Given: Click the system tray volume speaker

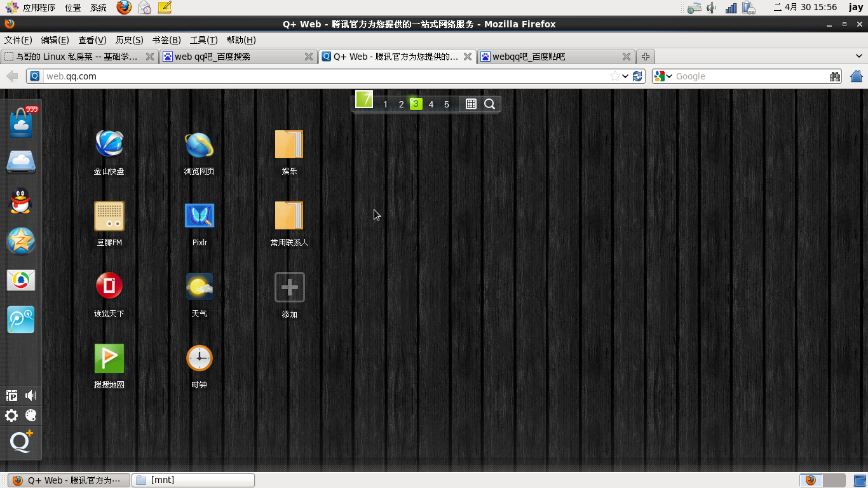Looking at the screenshot, I should [x=712, y=8].
